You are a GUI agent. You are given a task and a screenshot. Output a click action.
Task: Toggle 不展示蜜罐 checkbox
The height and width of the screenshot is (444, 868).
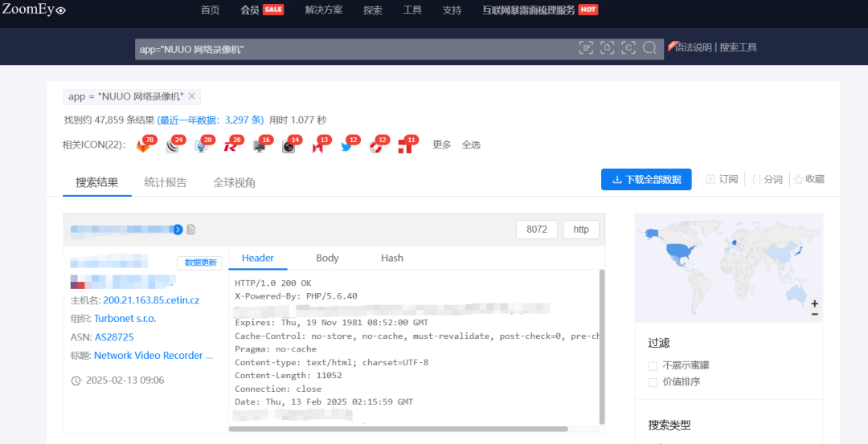pos(653,366)
